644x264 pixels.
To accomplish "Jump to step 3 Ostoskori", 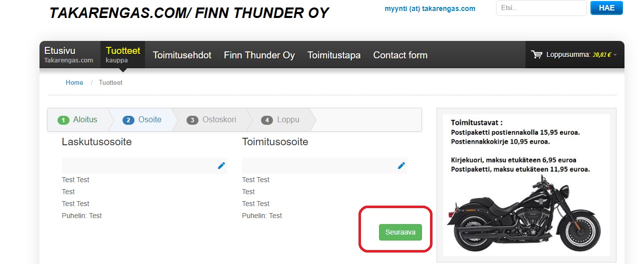I will click(x=211, y=120).
